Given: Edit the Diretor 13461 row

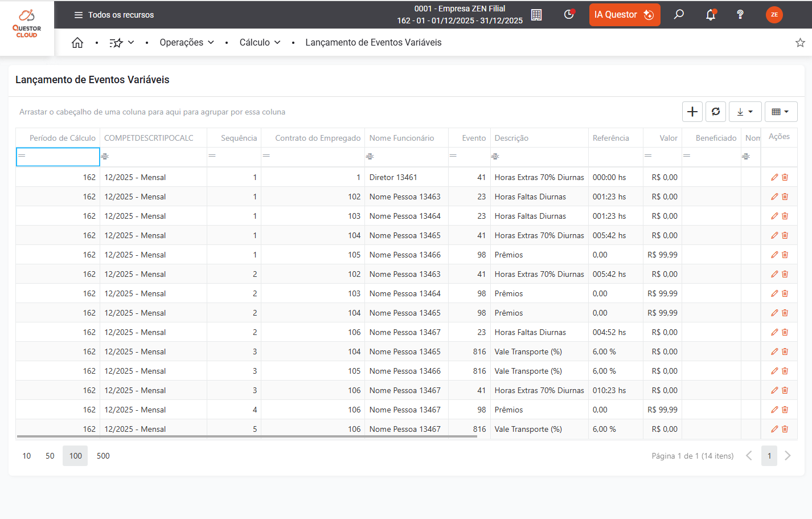Looking at the screenshot, I should [x=774, y=177].
